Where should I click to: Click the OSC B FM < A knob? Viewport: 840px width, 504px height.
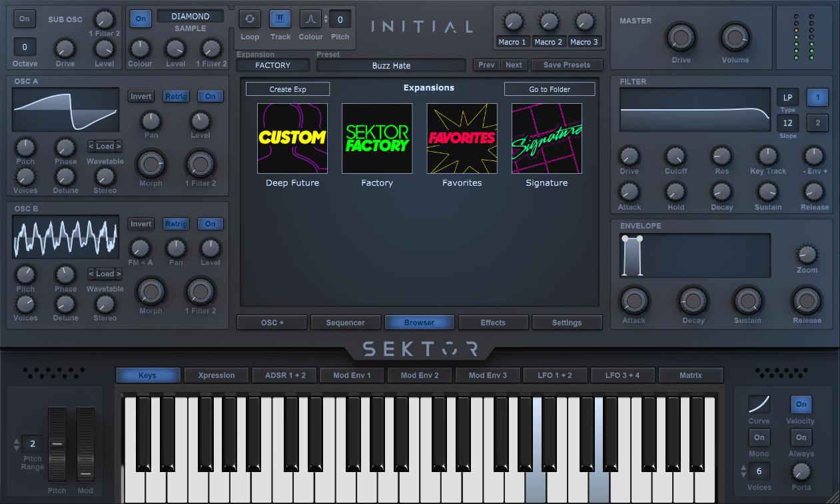click(140, 248)
